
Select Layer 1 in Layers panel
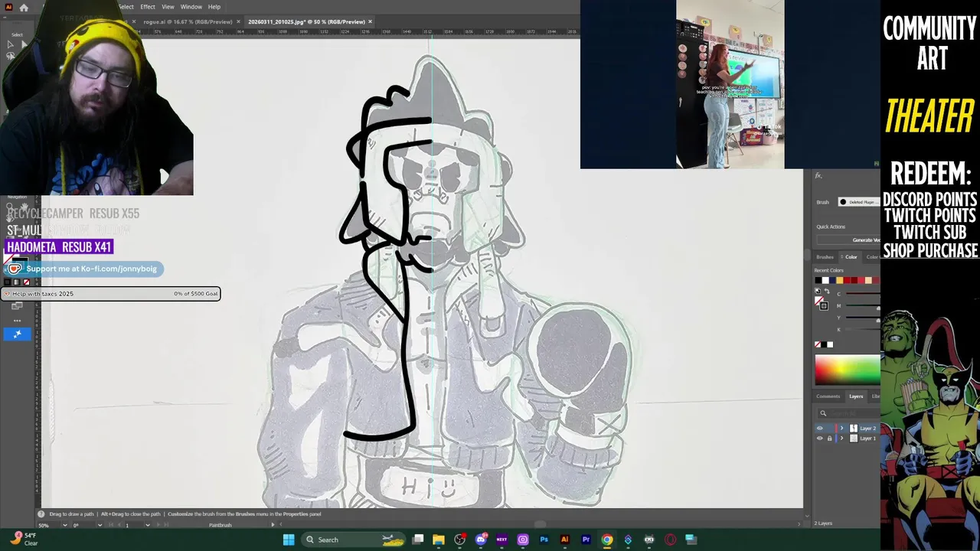click(x=867, y=439)
